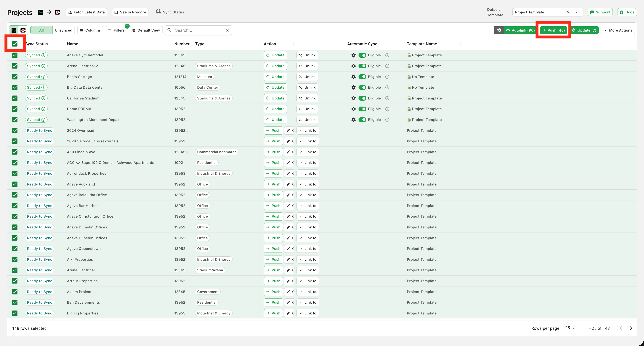Viewport: 644px width, 346px height.
Task: Click pencil edit icon for 450 Lincoln Ave
Action: (288, 152)
